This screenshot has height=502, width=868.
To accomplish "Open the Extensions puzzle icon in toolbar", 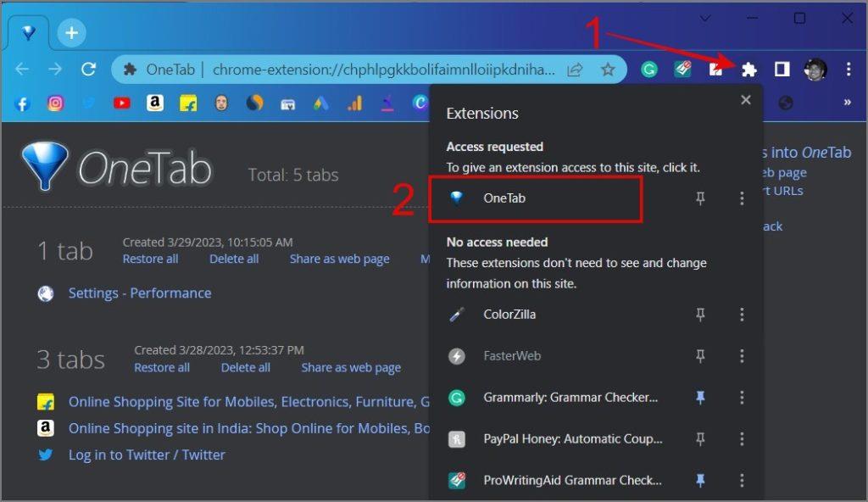I will (x=748, y=70).
